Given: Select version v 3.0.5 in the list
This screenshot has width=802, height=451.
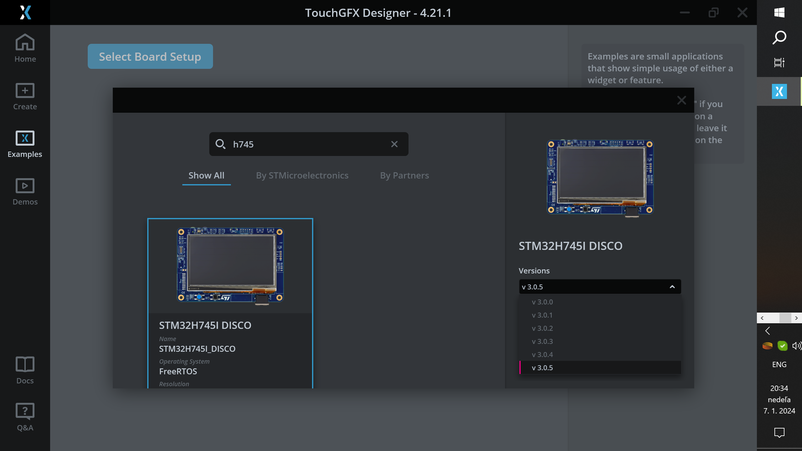Looking at the screenshot, I should (599, 368).
